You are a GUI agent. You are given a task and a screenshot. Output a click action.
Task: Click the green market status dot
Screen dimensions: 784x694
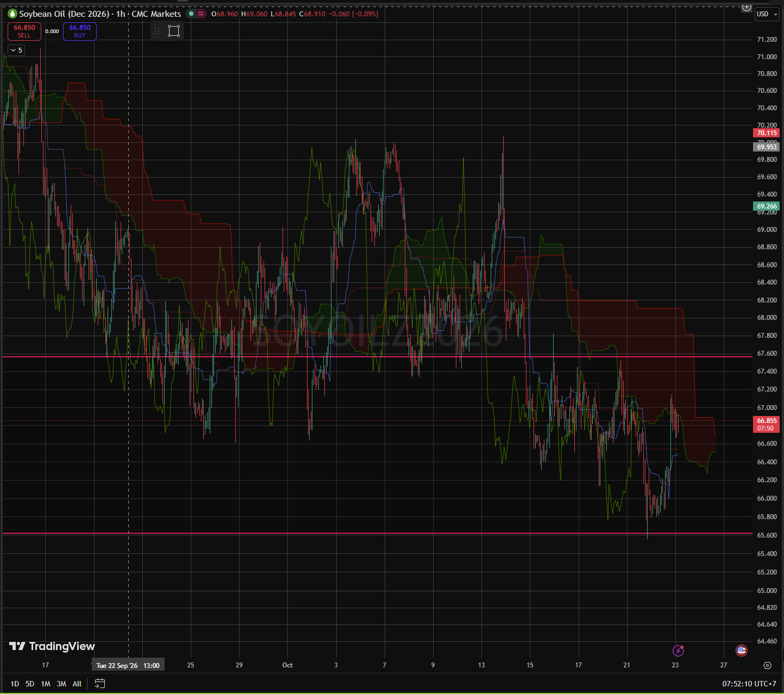point(191,14)
